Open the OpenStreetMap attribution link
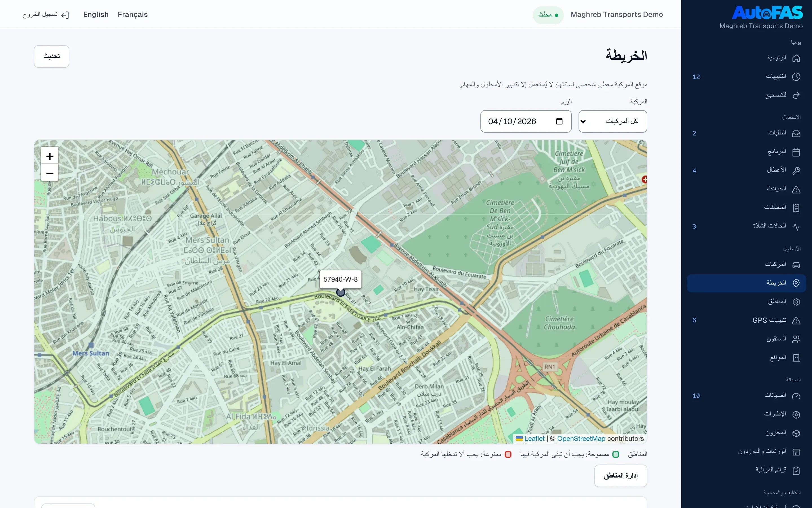Image resolution: width=812 pixels, height=508 pixels. click(x=581, y=439)
